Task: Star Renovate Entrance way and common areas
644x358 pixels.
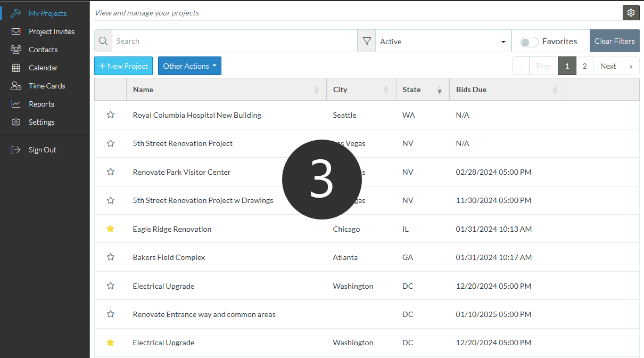Action: (x=110, y=314)
